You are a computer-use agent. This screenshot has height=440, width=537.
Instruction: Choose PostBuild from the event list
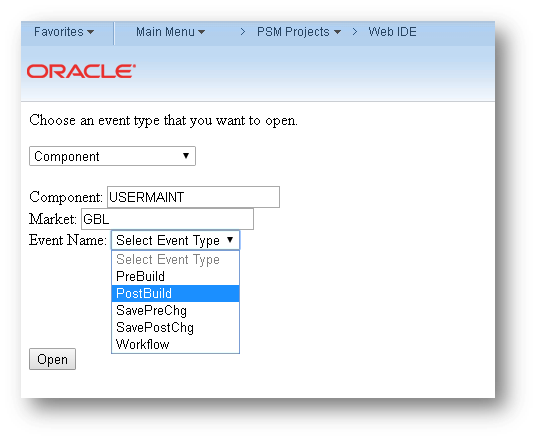point(175,293)
